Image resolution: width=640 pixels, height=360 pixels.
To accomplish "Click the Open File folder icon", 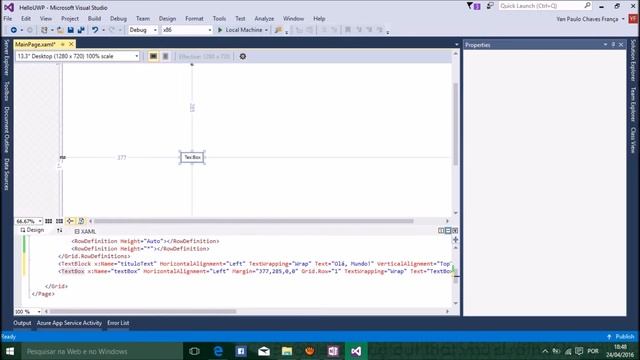I will point(60,30).
